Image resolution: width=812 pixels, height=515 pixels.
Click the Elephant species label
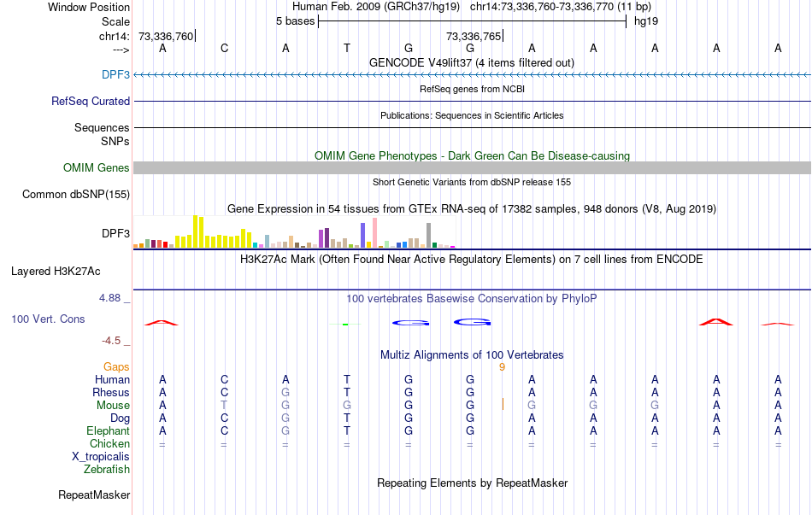click(x=109, y=430)
